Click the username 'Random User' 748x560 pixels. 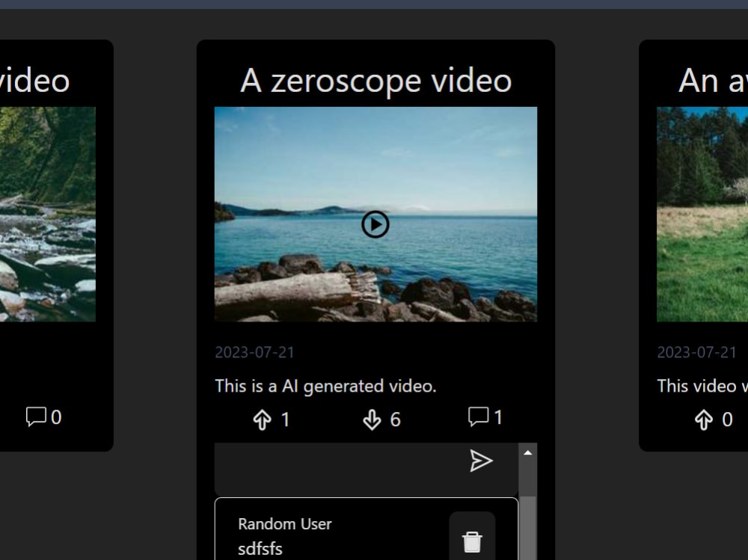[284, 524]
